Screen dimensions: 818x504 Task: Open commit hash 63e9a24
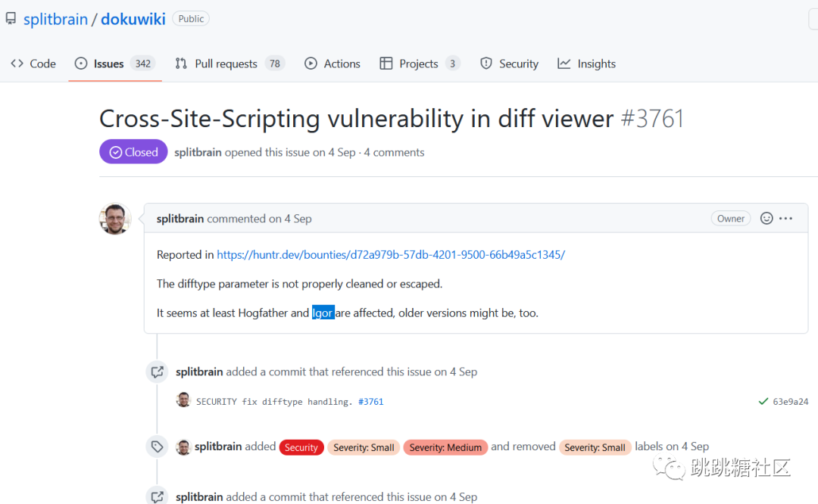point(790,401)
